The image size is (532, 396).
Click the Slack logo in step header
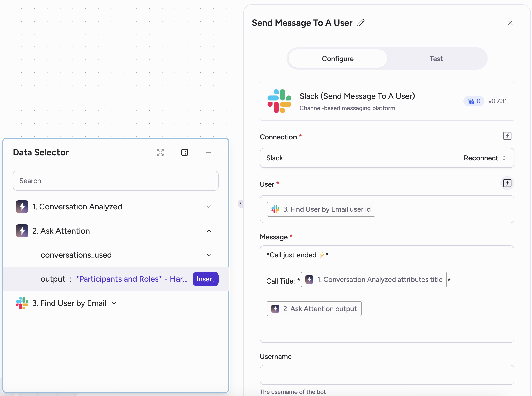[x=279, y=101]
